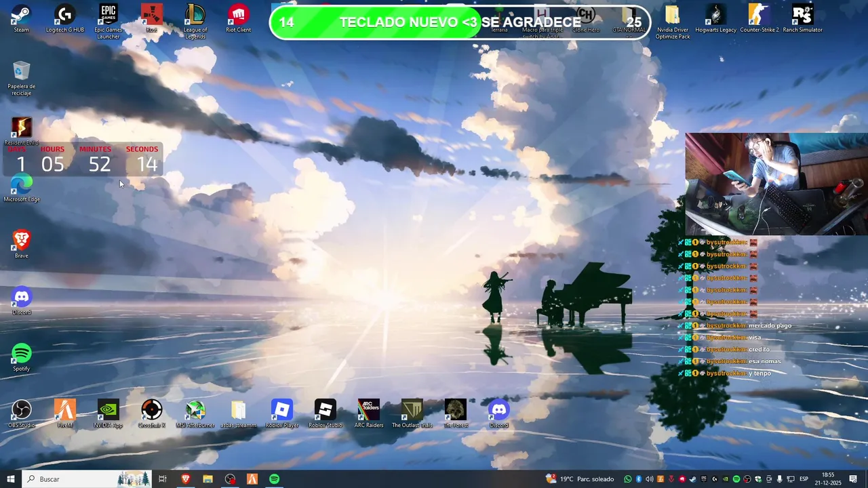This screenshot has width=868, height=488.
Task: Open the Steam desktop shortcut
Action: [x=21, y=18]
